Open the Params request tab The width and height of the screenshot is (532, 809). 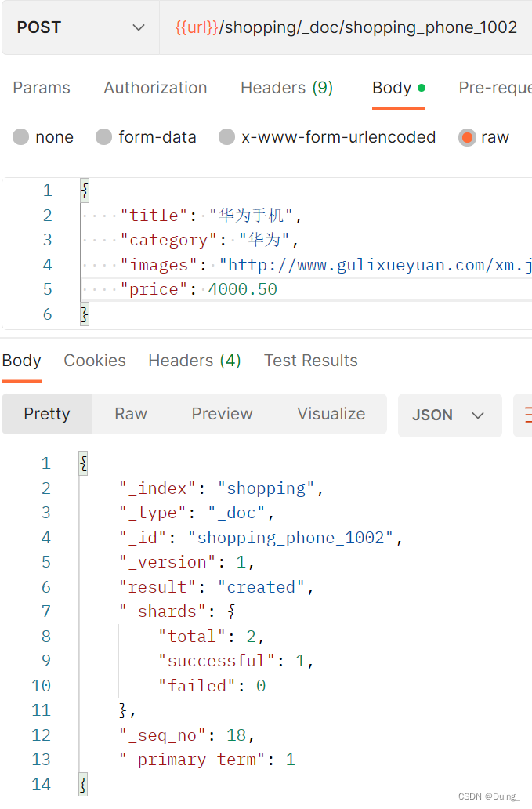42,88
